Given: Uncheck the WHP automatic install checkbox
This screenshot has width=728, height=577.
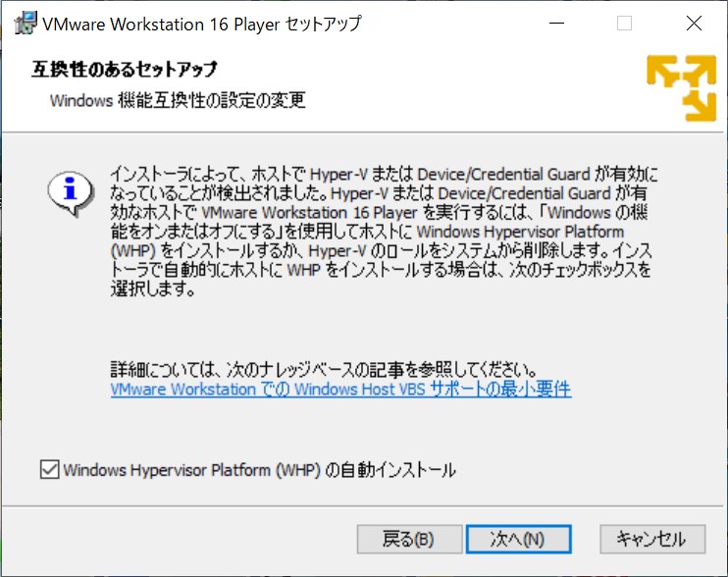Looking at the screenshot, I should tap(50, 470).
